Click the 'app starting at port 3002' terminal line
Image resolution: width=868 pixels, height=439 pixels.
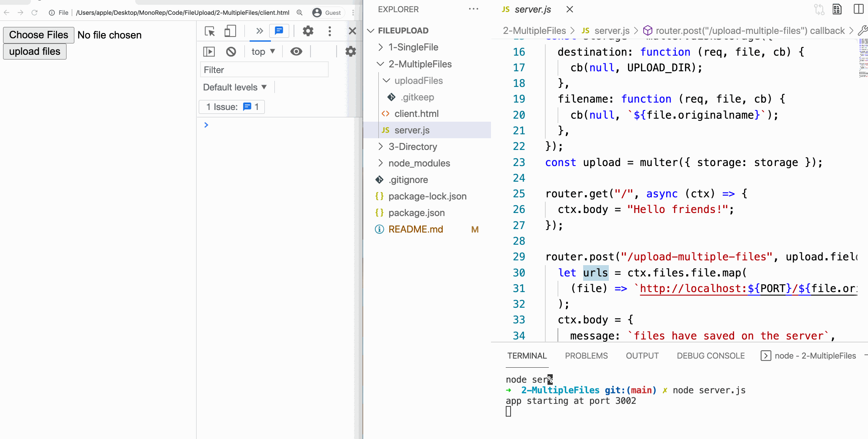click(571, 401)
